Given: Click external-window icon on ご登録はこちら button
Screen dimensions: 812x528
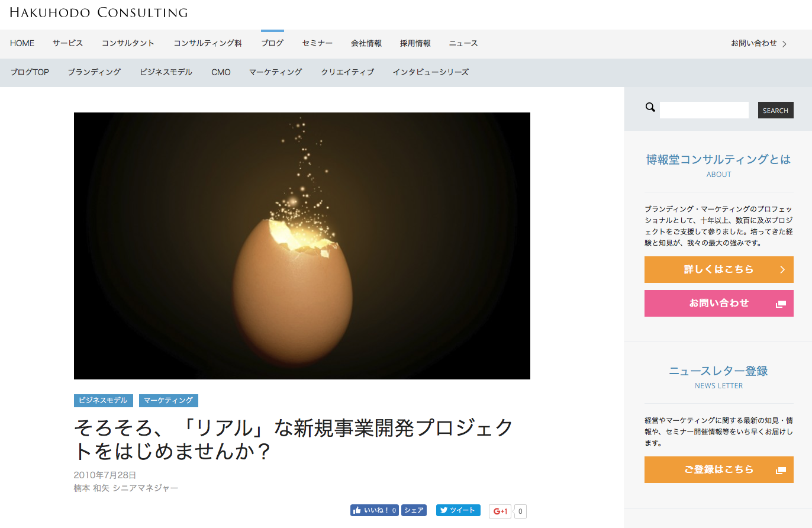Looking at the screenshot, I should click(x=781, y=470).
